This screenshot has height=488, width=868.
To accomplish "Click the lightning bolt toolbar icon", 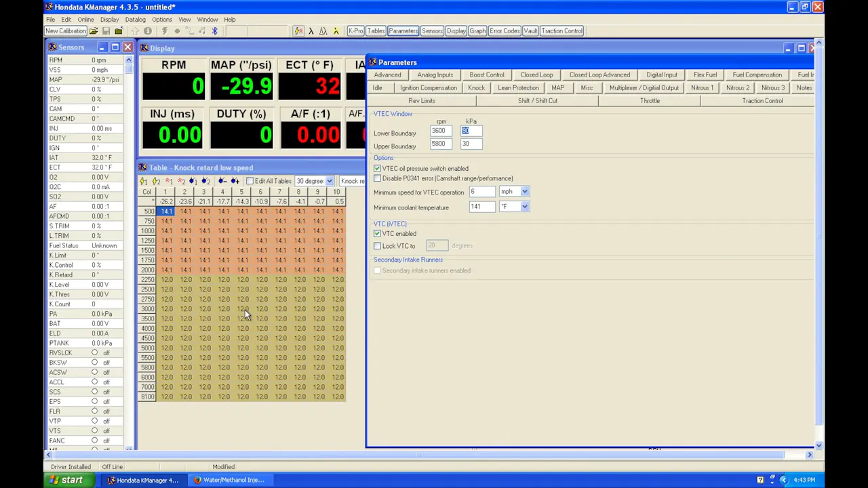I will [x=165, y=30].
